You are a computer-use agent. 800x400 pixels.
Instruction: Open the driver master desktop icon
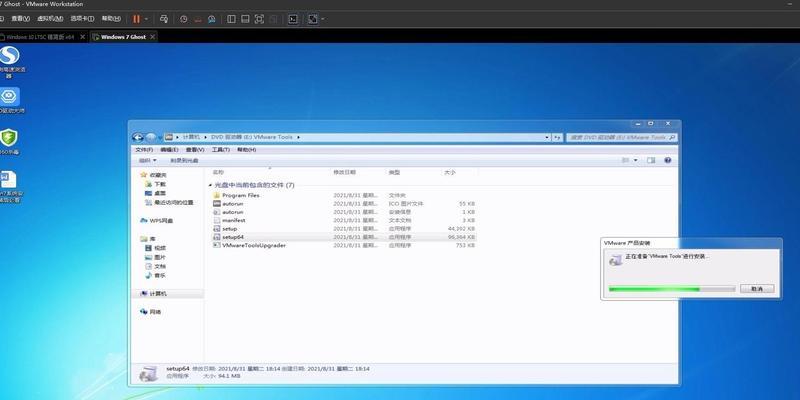coord(9,101)
